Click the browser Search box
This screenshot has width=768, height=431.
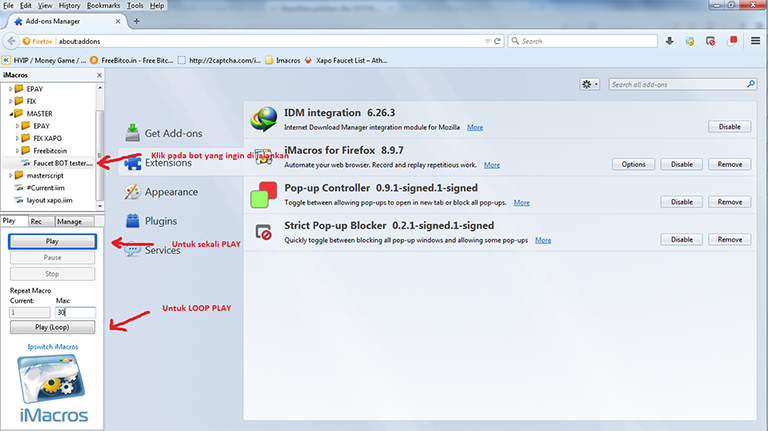582,41
